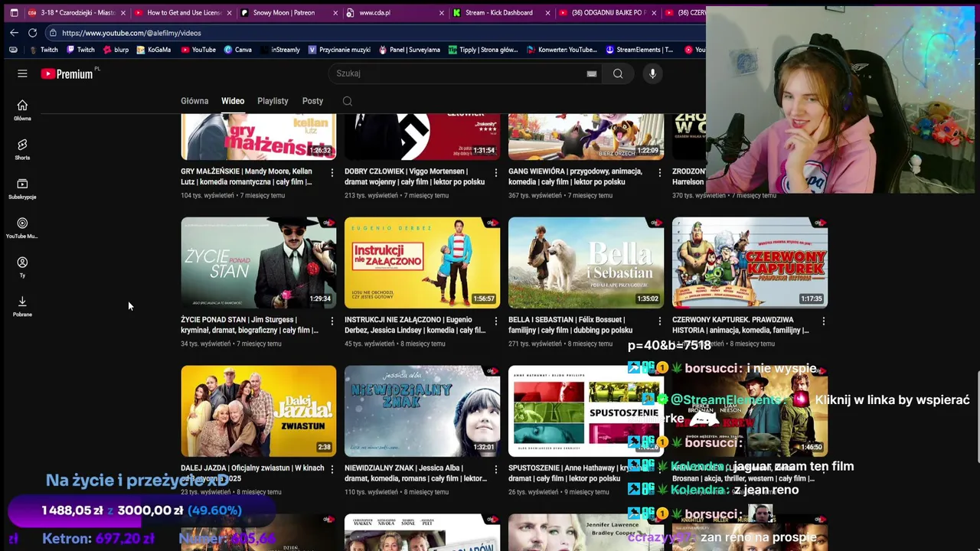Open the KoGaMa bookmark
The width and height of the screenshot is (980, 551).
tap(154, 50)
